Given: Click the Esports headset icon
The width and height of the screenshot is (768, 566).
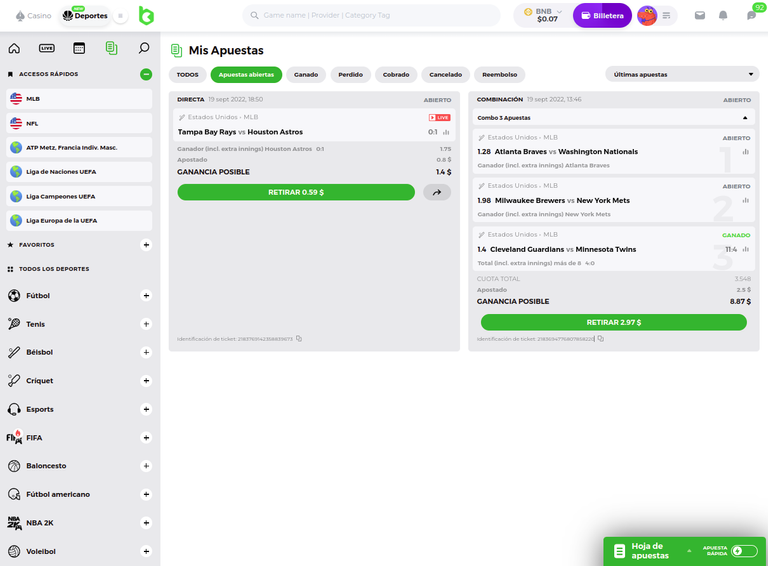Looking at the screenshot, I should 14,409.
